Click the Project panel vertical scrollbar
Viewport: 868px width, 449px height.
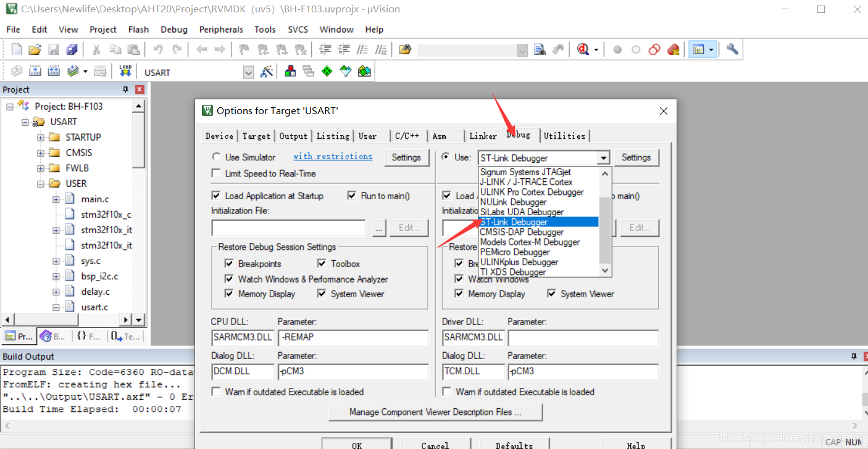(x=139, y=213)
